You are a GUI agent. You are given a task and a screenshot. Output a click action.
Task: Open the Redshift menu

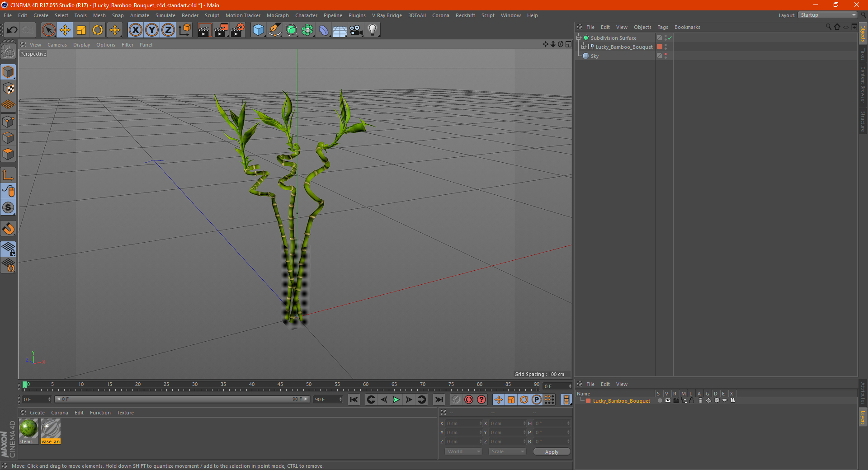465,15
